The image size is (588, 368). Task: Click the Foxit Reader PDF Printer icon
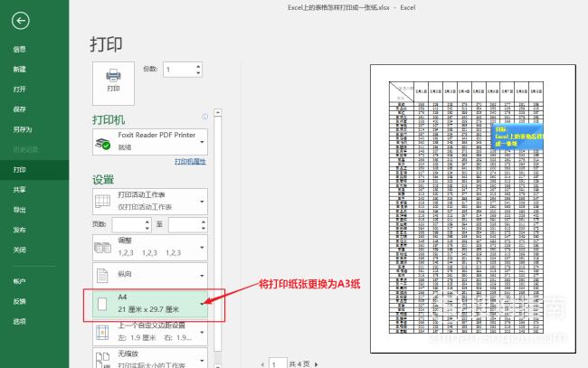click(x=102, y=143)
